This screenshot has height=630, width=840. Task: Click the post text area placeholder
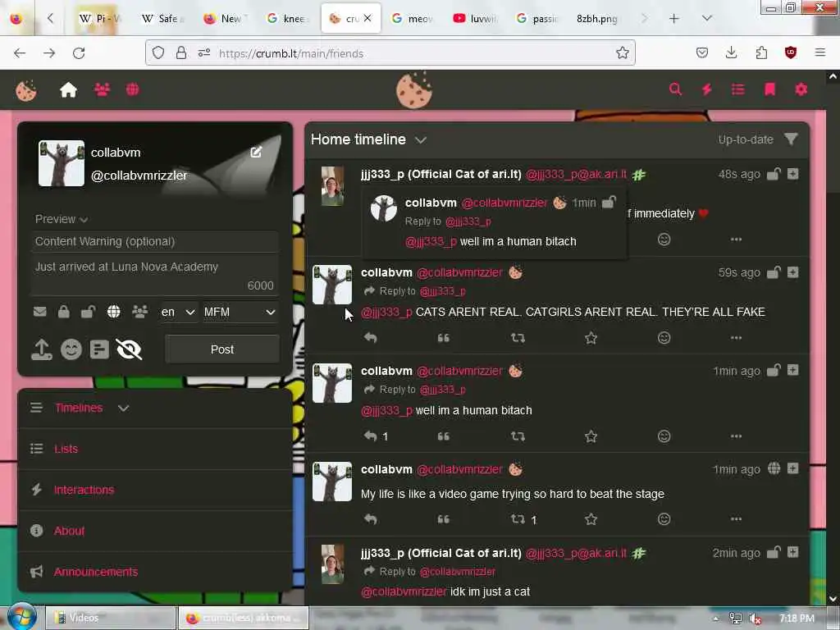154,276
